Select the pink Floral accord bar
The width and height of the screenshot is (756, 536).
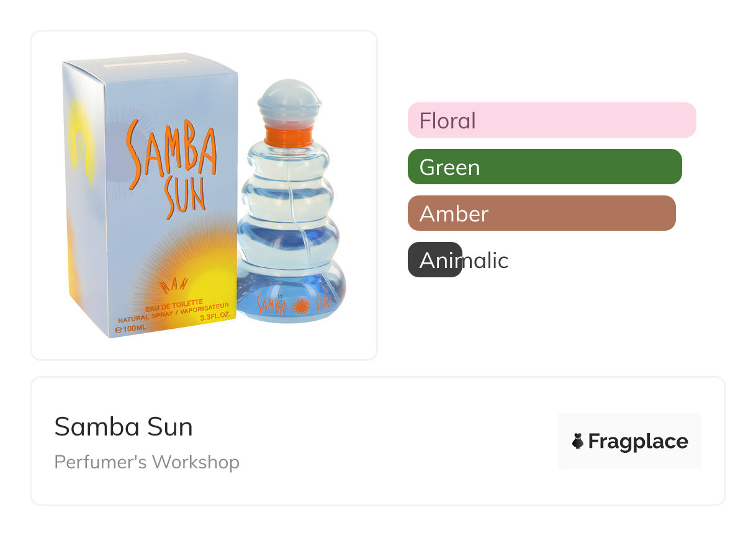click(x=551, y=120)
